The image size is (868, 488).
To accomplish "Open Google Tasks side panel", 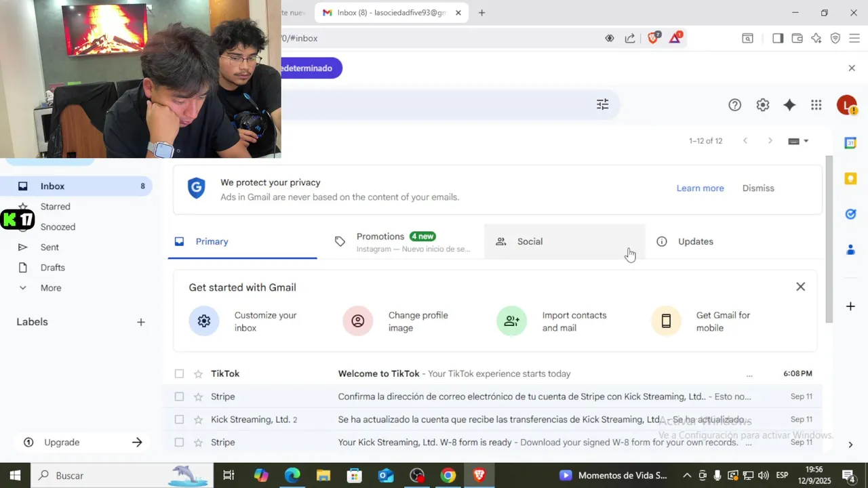I will [x=850, y=214].
